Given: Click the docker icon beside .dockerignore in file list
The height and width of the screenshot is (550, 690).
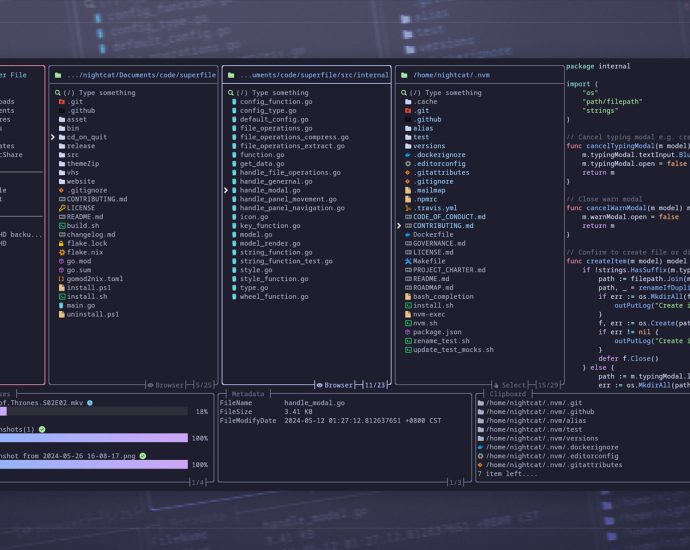Looking at the screenshot, I should click(x=408, y=155).
